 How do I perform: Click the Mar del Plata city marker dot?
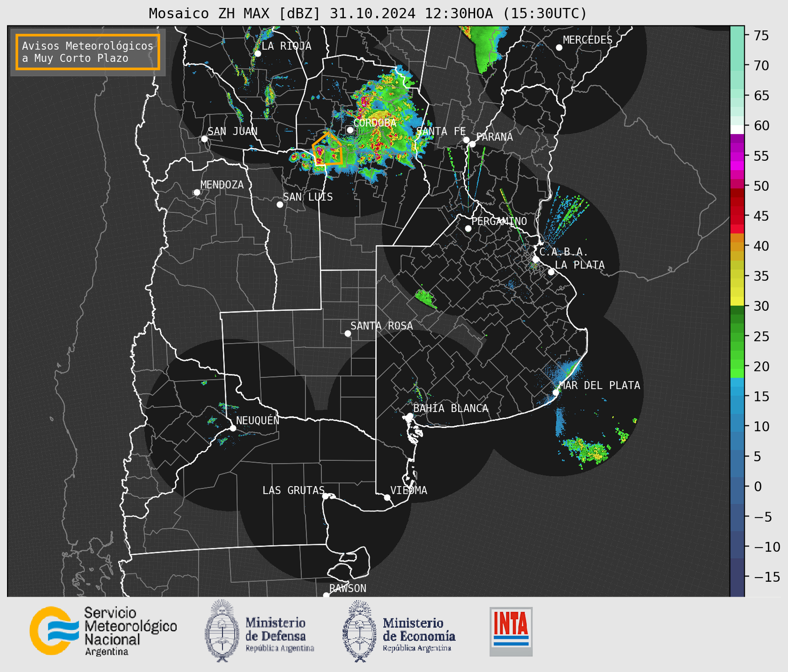[x=556, y=393]
